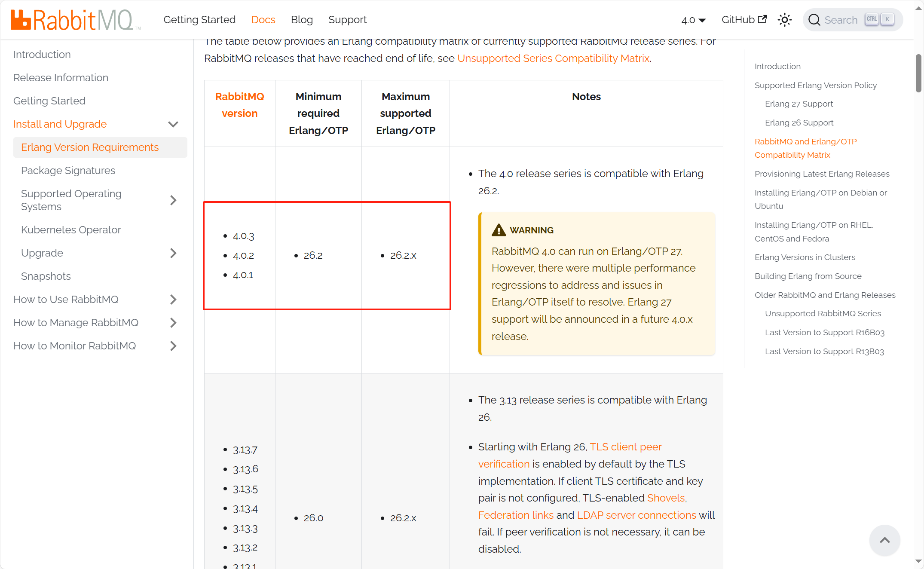Click the TLS client peer verification link
Viewport: 924px width, 569px height.
625,447
